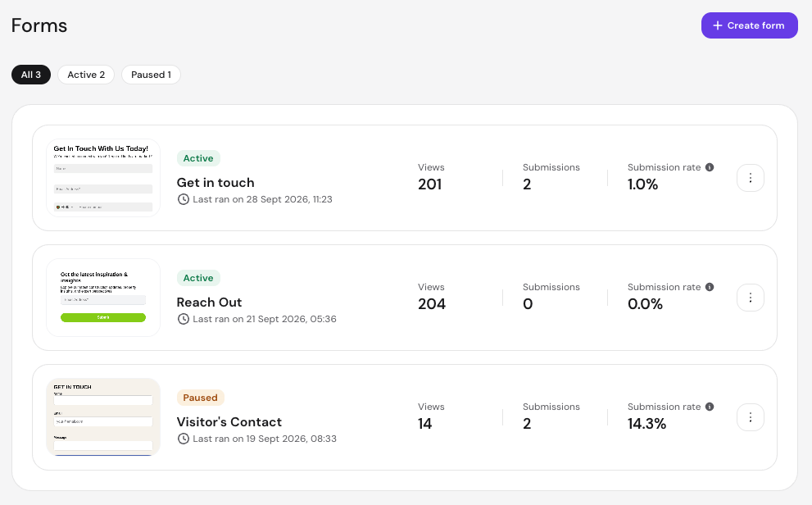This screenshot has height=505, width=812.
Task: Click the 0.0% submission rate value
Action: 645,304
